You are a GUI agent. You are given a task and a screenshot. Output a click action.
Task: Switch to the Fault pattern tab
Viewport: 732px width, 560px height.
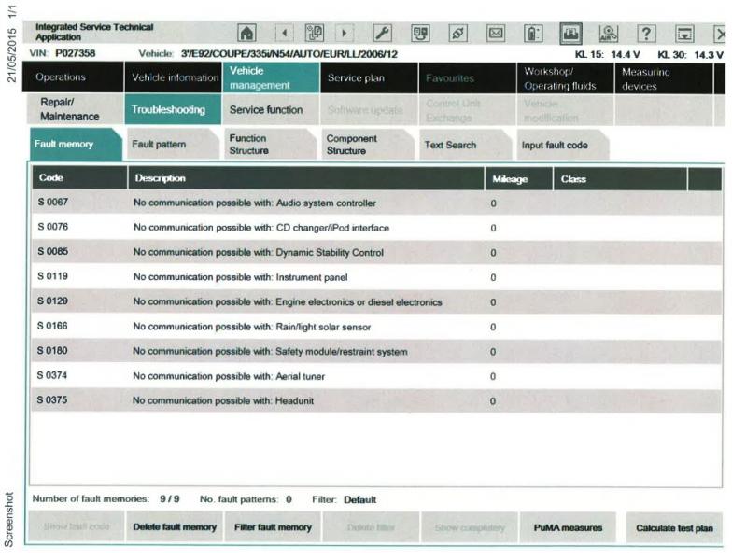tap(159, 145)
